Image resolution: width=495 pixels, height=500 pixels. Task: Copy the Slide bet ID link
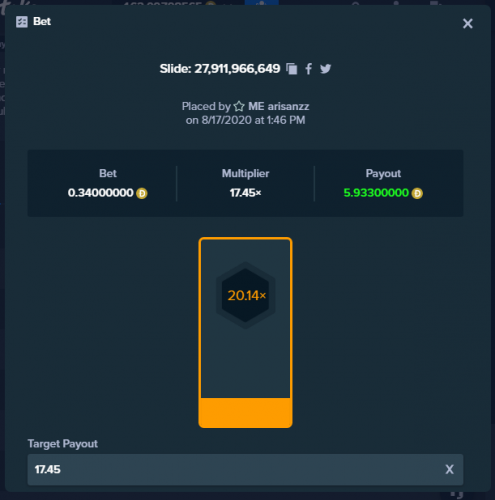(292, 69)
